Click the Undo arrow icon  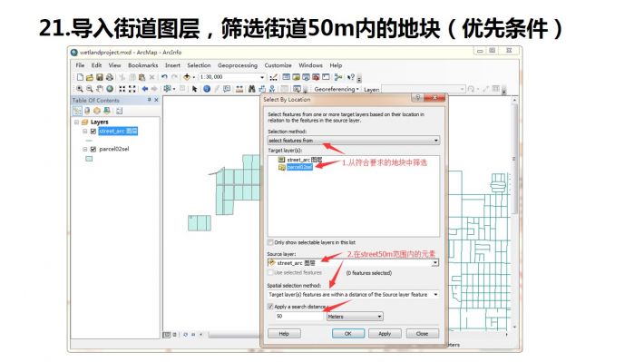pos(164,77)
